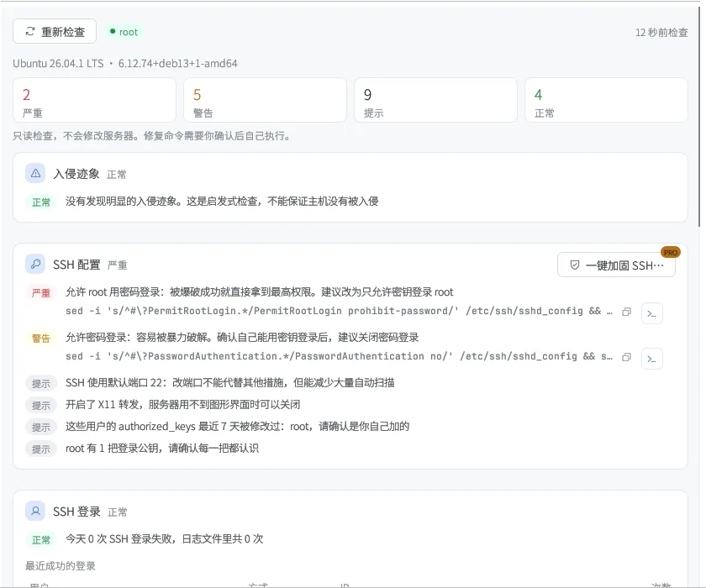Open the 警告 card showing 5
706x588 pixels.
pyautogui.click(x=266, y=100)
